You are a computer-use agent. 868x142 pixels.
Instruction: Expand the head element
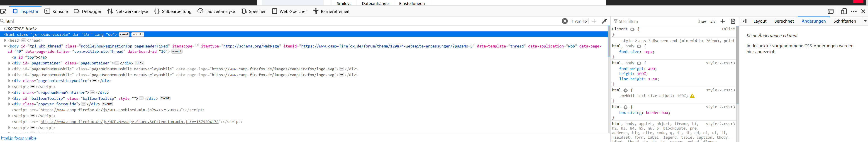[x=5, y=40]
